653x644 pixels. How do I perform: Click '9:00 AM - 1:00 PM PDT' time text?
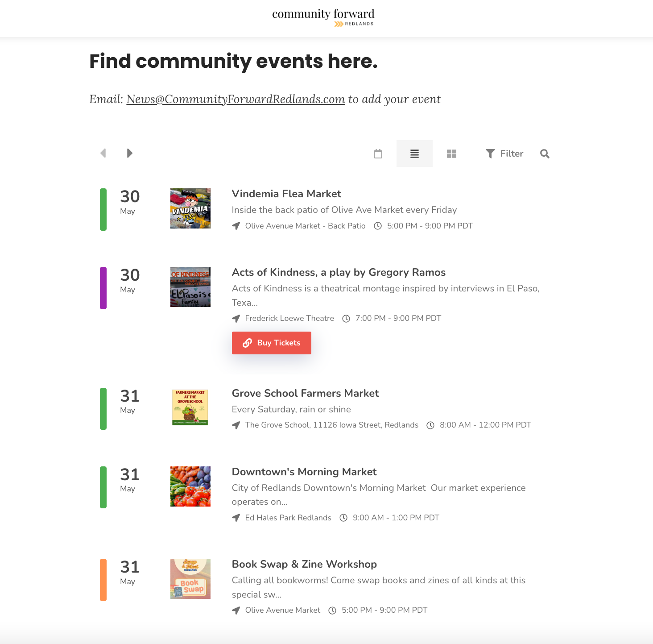coord(396,518)
